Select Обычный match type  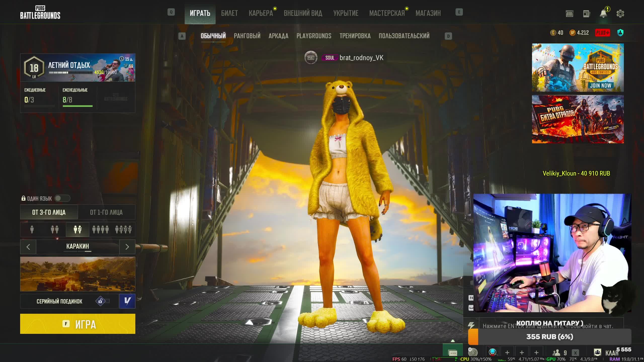tap(213, 36)
